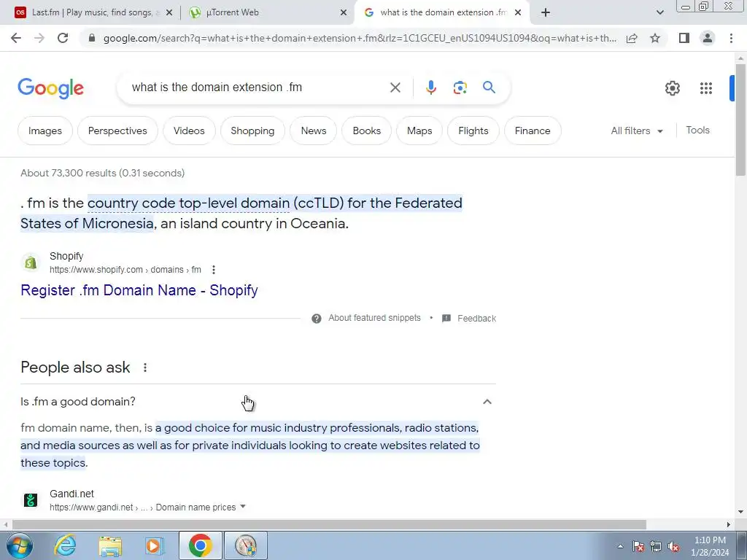Show hidden system tray icons
Image resolution: width=747 pixels, height=560 pixels.
point(620,547)
